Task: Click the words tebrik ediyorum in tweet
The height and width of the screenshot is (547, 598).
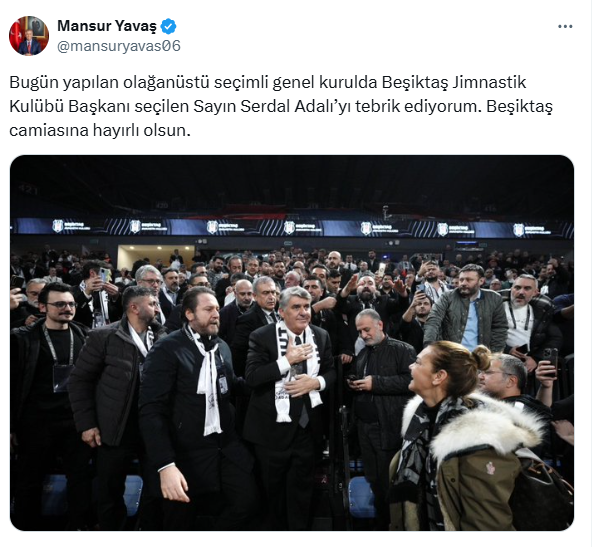Action: pos(416,107)
